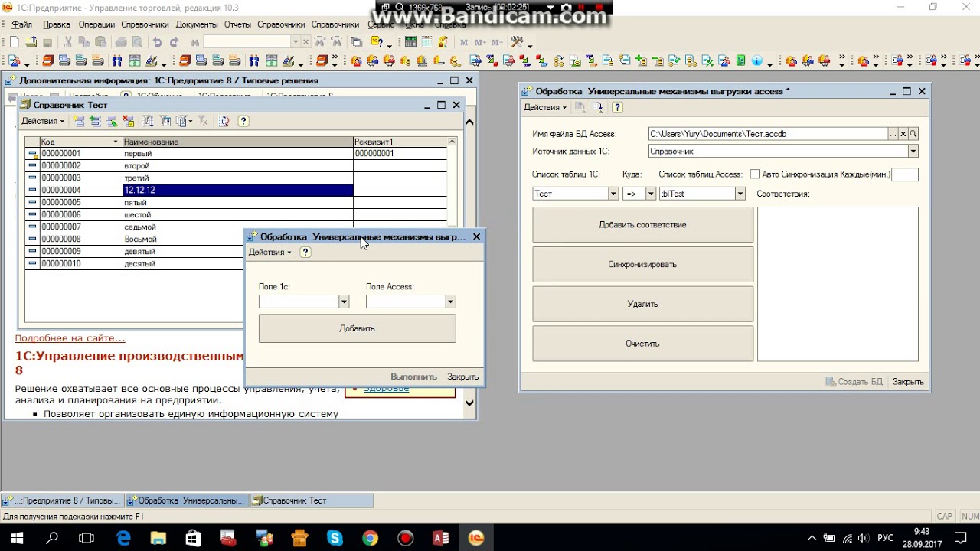This screenshot has height=551, width=980.
Task: Click Закрыть in the field popup
Action: (x=462, y=377)
